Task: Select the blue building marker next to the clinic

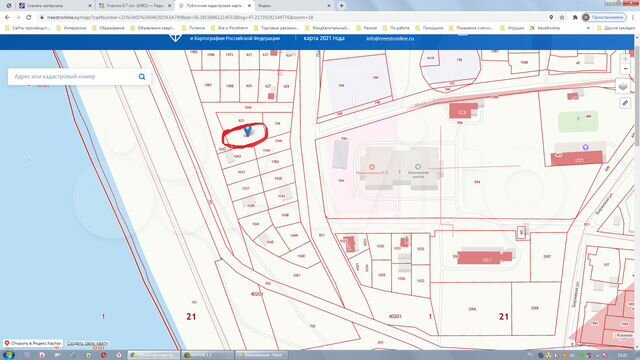Action: coord(418,167)
